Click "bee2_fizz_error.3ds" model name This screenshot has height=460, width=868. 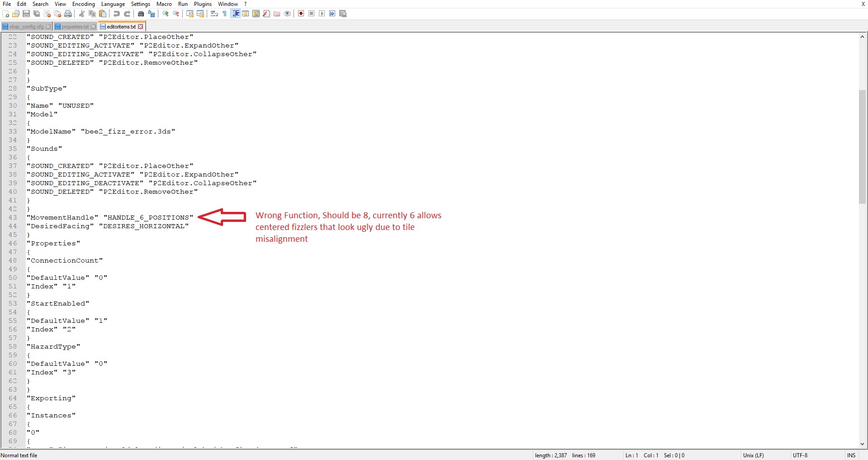coord(128,132)
